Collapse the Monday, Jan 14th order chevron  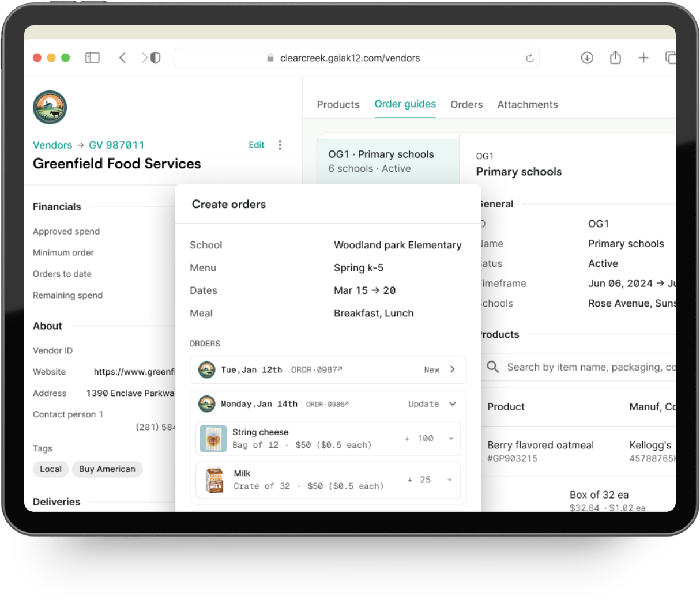(453, 403)
